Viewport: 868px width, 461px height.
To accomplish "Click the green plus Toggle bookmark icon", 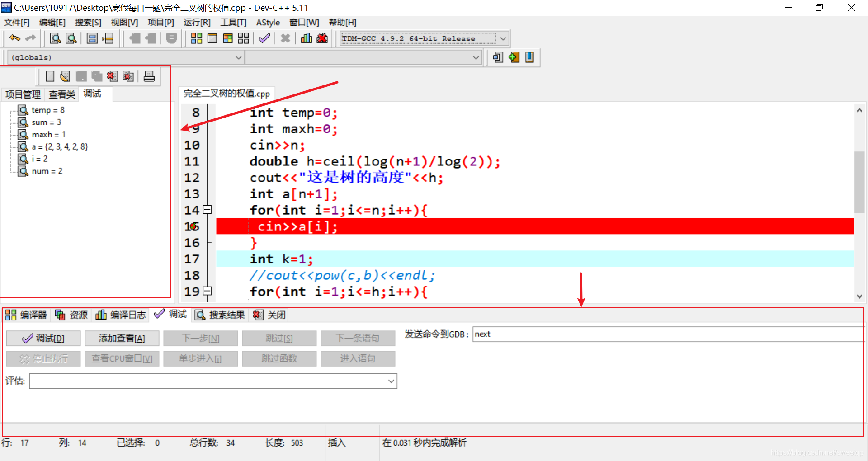I will 514,57.
